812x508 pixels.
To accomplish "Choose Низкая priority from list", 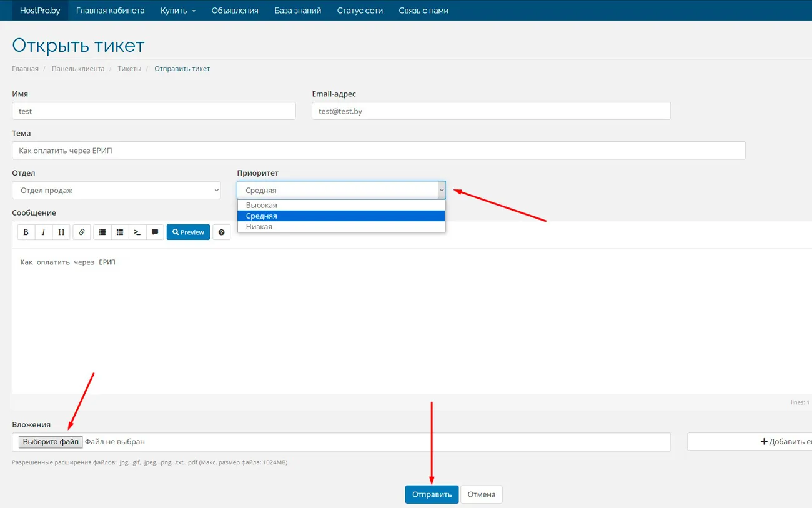I will pyautogui.click(x=259, y=227).
